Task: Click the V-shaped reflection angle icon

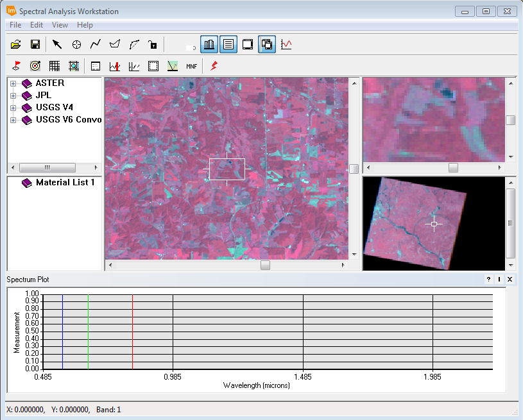Action: point(173,66)
